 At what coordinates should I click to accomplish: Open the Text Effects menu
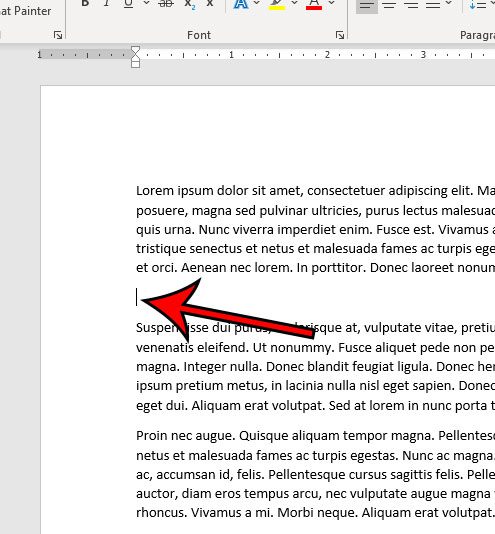tap(241, 4)
